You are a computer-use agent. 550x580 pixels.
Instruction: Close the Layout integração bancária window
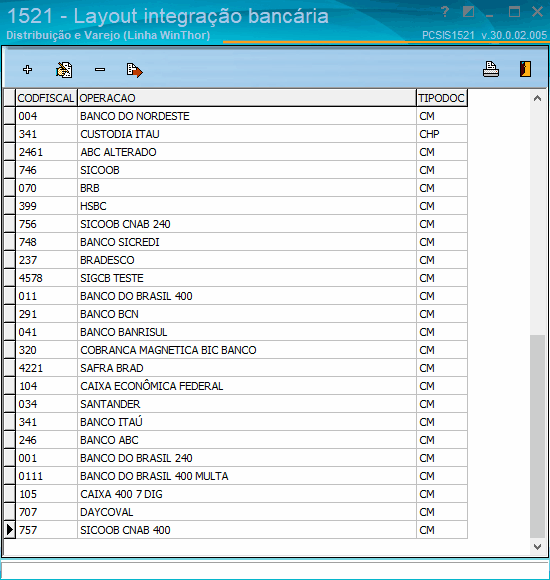pos(537,12)
